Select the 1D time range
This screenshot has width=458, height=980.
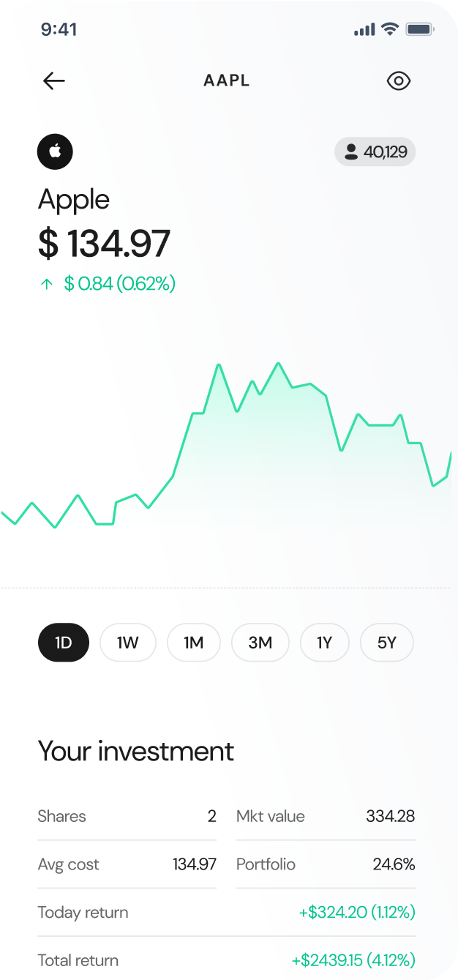click(64, 643)
